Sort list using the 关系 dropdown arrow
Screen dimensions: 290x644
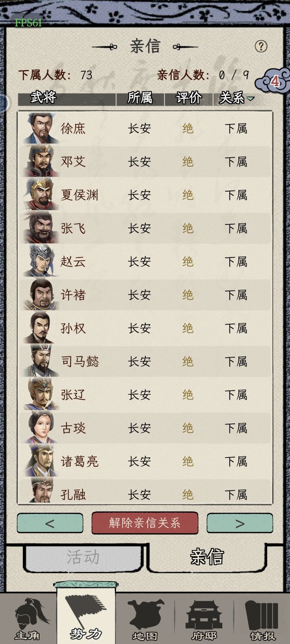click(x=251, y=99)
